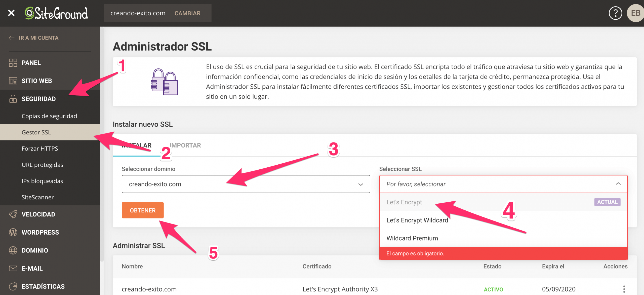Expand the WORDPRESS menu section
Viewport: 644px width, 295px height.
coord(40,232)
